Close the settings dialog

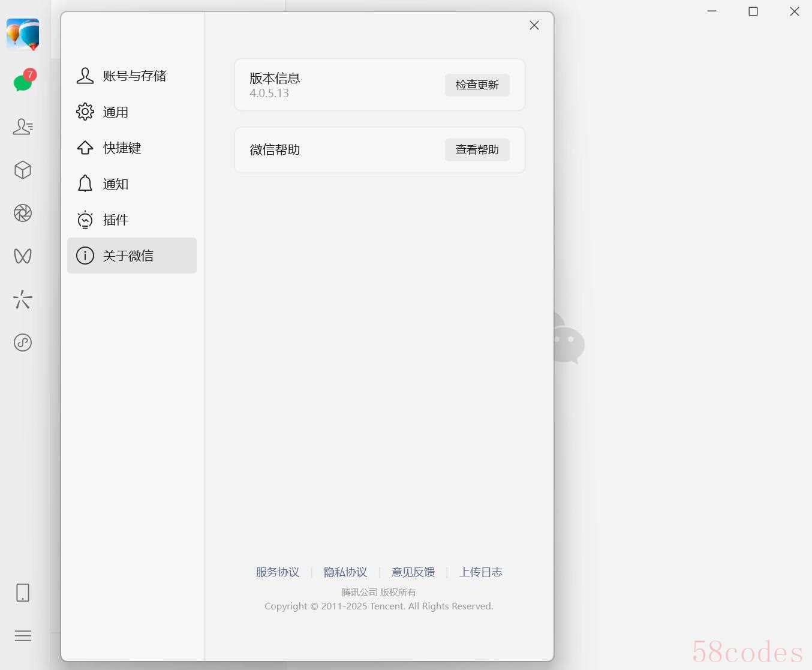534,25
